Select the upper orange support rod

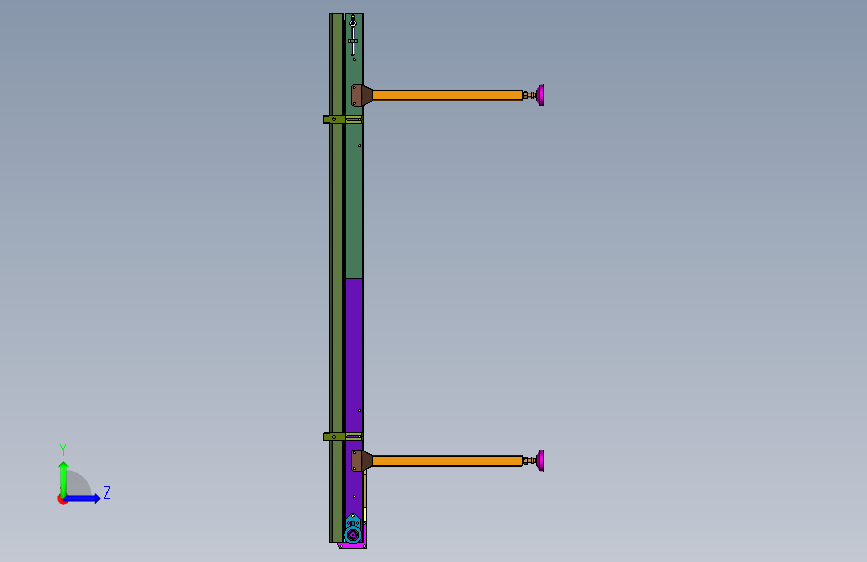tap(447, 95)
